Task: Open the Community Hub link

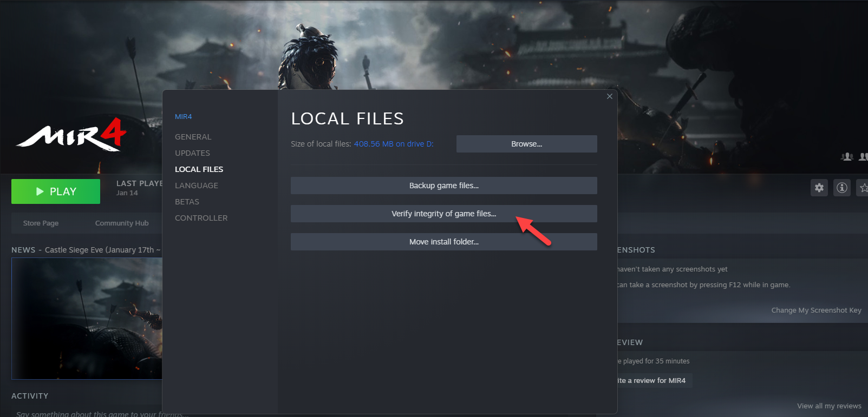Action: (x=122, y=223)
